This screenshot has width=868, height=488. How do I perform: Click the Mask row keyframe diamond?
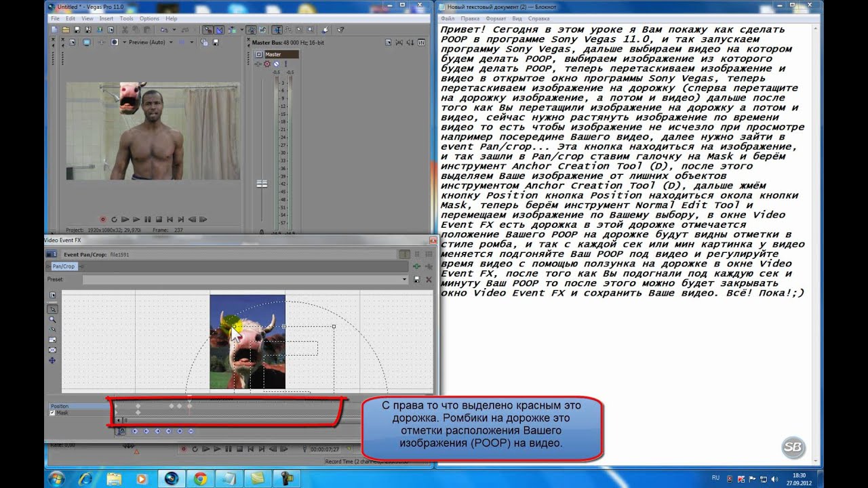(138, 413)
